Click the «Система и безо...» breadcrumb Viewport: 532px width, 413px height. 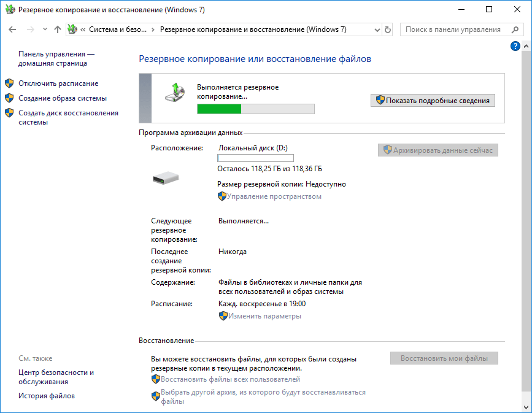point(118,29)
